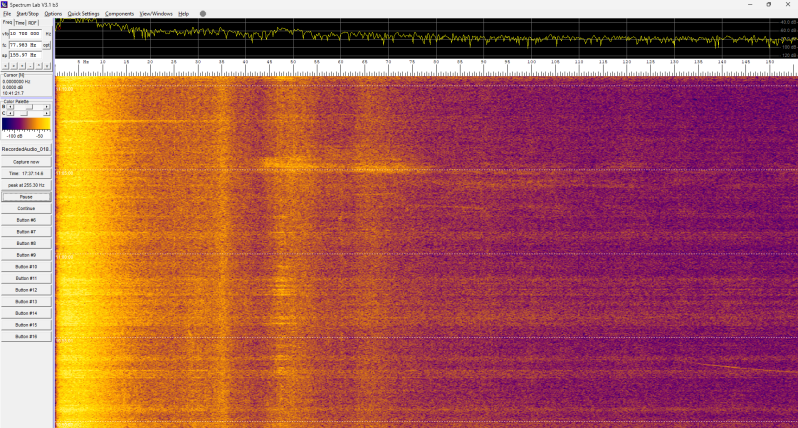Screen dimensions: 798x428
Task: Click the vfo frequency input field
Action: coord(25,34)
